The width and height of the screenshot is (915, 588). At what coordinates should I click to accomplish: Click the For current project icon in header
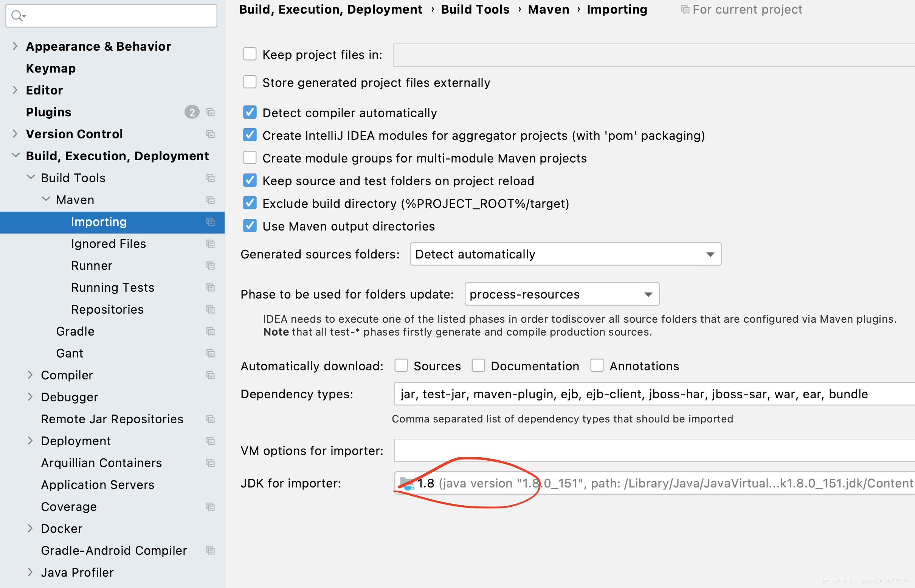(685, 9)
